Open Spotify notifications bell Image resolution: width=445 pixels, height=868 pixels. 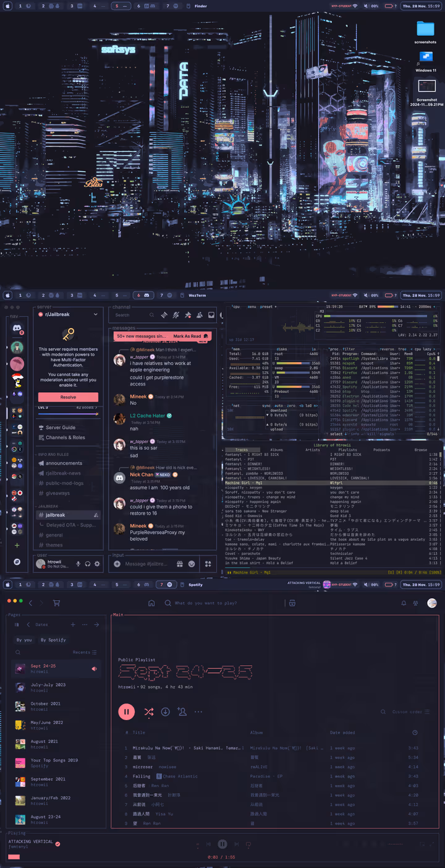[404, 603]
